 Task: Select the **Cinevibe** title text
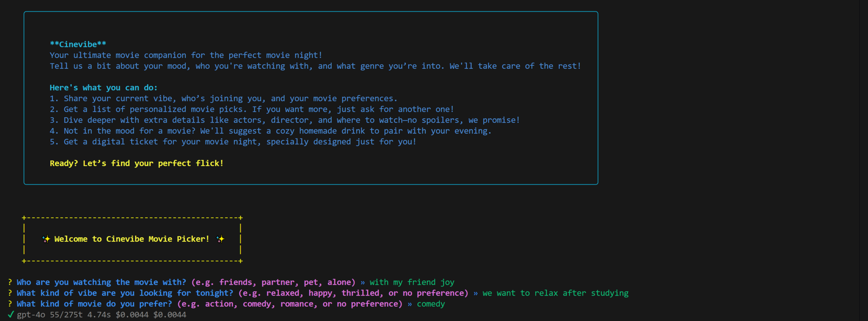pos(78,44)
